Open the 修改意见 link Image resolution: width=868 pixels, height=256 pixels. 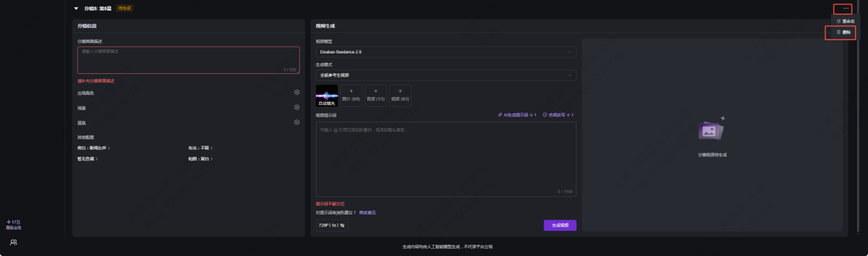pyautogui.click(x=367, y=212)
